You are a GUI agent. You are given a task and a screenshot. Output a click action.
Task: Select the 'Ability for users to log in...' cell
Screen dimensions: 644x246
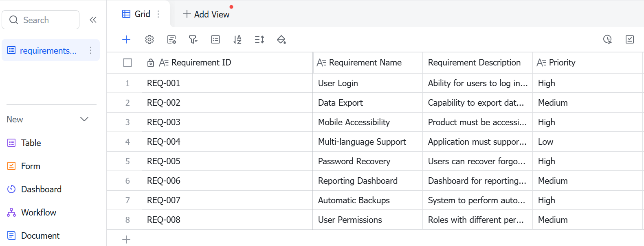point(478,83)
